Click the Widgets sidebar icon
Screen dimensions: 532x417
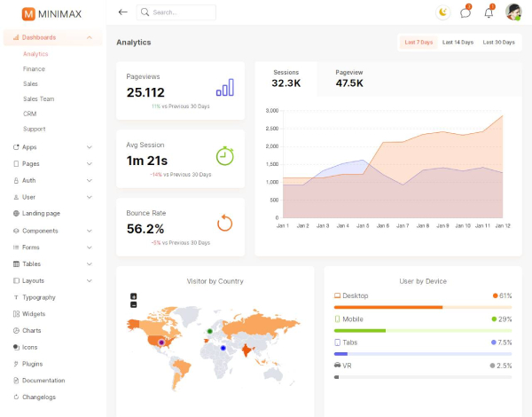16,314
